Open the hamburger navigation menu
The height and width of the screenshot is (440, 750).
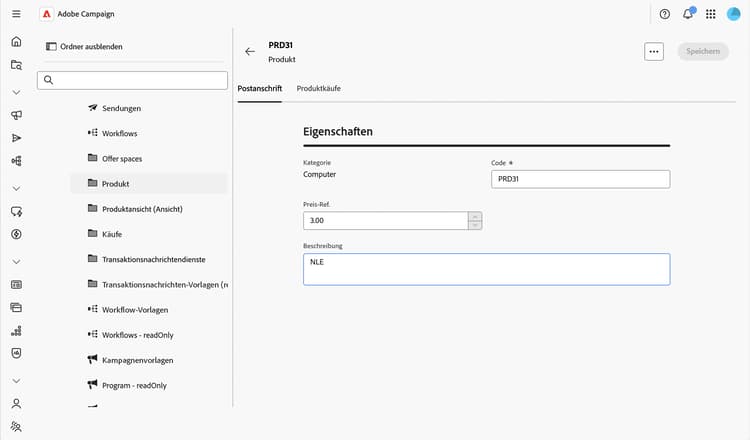click(16, 14)
